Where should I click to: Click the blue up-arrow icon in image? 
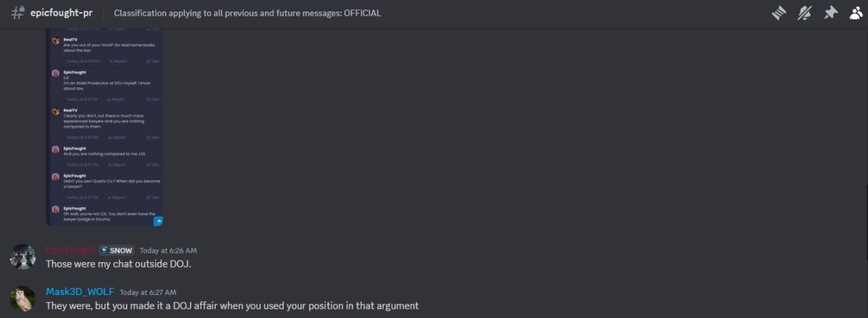coord(158,221)
